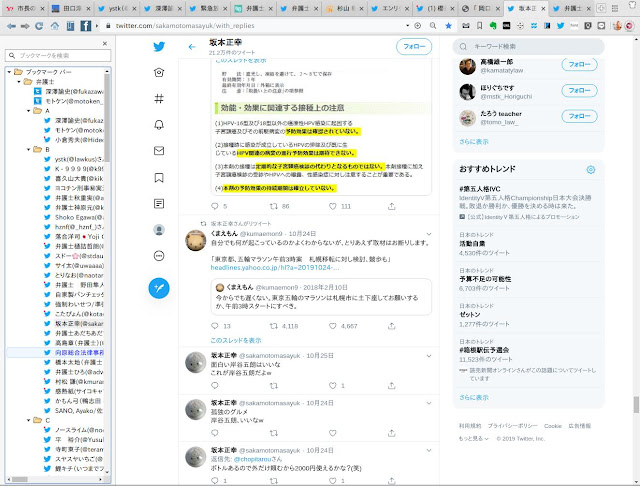Viewport: 640px width, 486px height.
Task: Go back with the profile header arrow
Action: (x=192, y=47)
